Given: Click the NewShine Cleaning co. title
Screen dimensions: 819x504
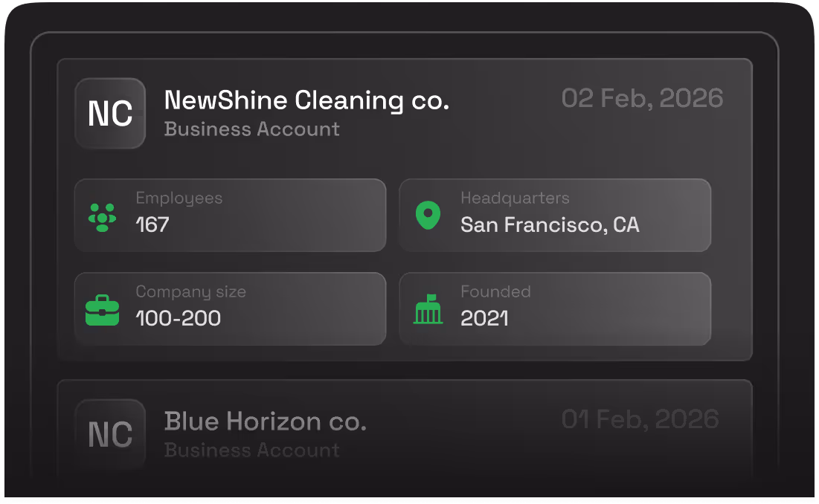Looking at the screenshot, I should [306, 100].
